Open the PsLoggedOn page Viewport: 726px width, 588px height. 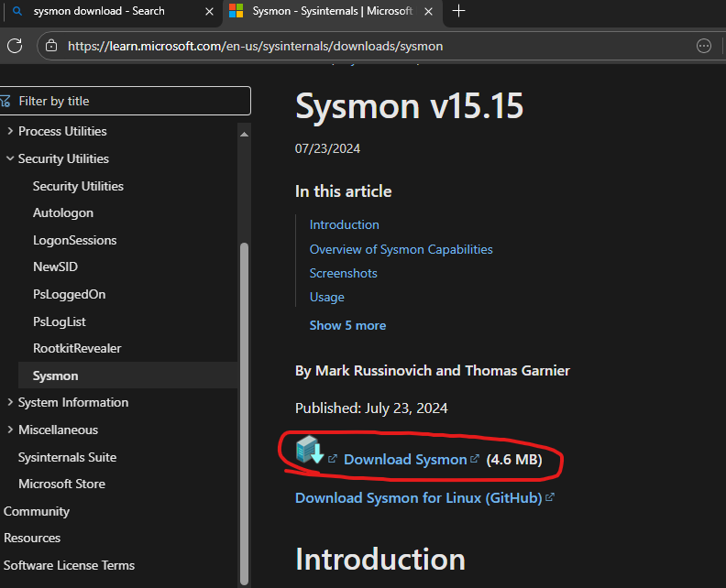[x=69, y=294]
